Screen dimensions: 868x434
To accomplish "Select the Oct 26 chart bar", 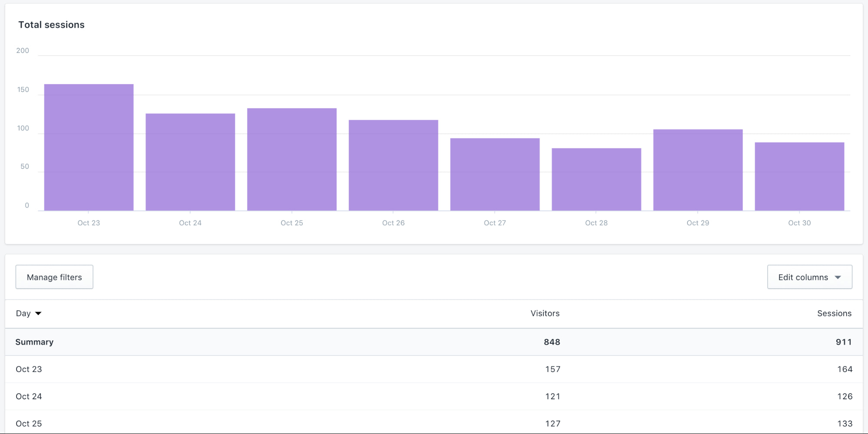I will pyautogui.click(x=393, y=165).
